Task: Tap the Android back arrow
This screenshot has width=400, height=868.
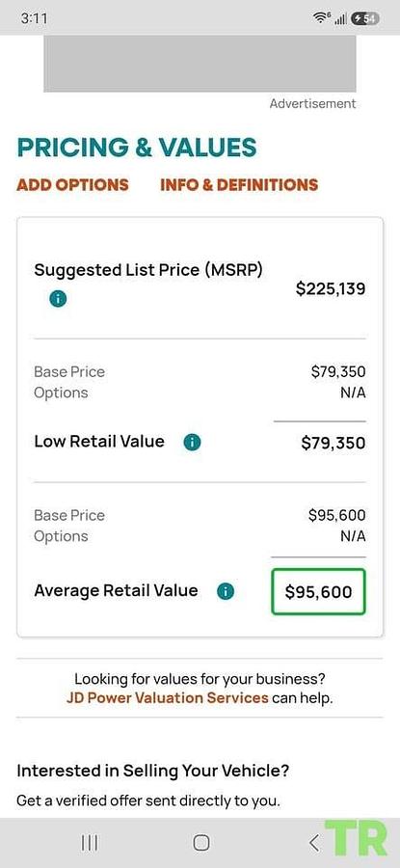Action: pyautogui.click(x=313, y=843)
